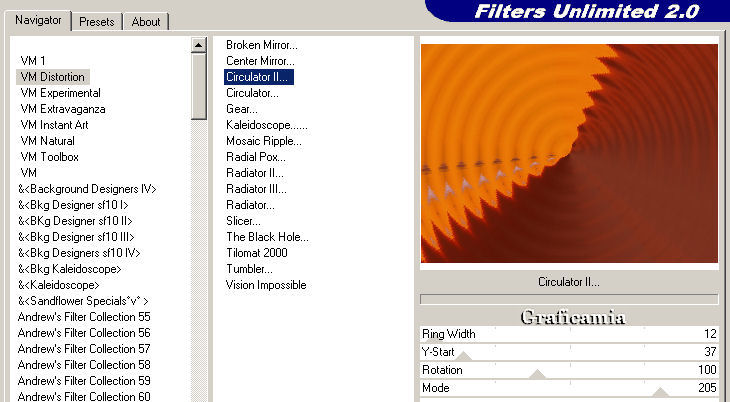
Task: Choose the Kaleidoscope filter
Action: [266, 125]
